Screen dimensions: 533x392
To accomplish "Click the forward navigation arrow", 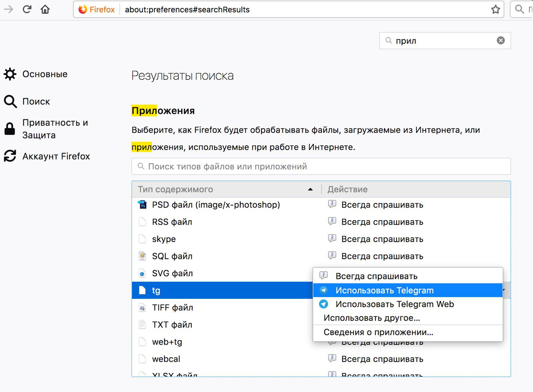I will (8, 9).
